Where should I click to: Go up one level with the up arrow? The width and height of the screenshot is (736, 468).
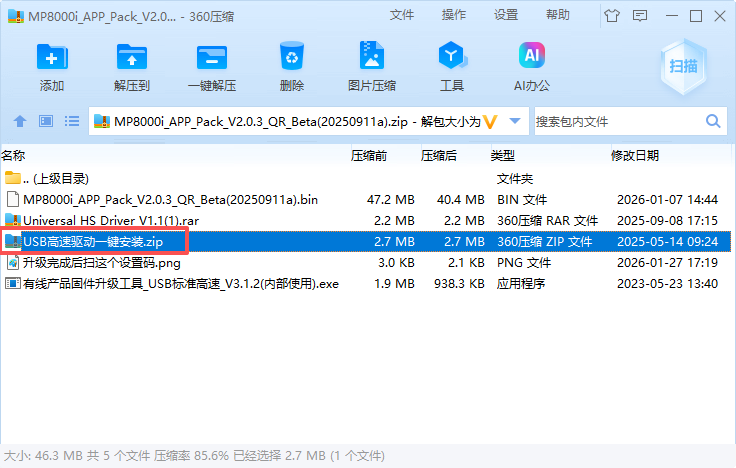(20, 122)
